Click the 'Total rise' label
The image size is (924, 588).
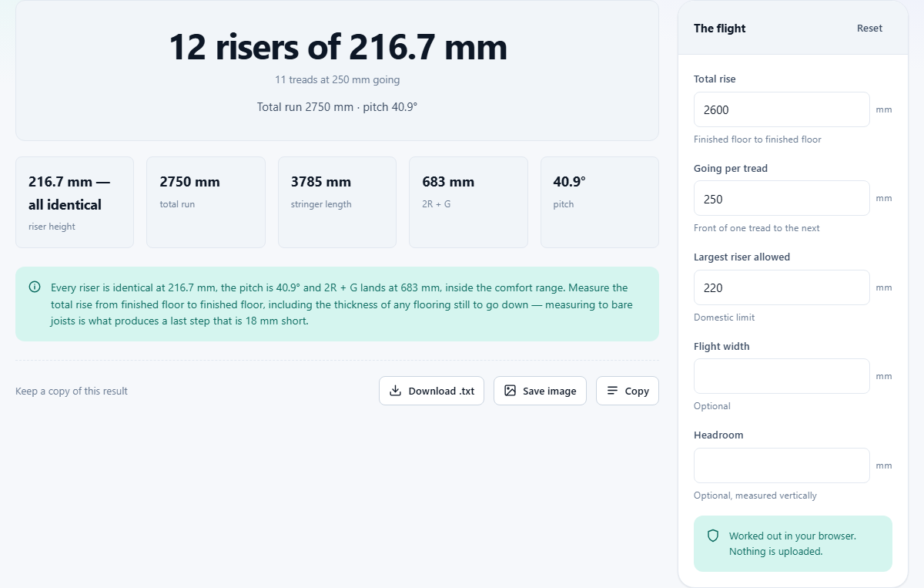715,79
